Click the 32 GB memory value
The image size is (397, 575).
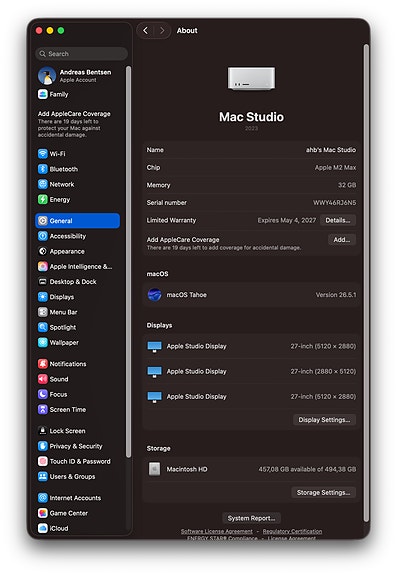[347, 185]
